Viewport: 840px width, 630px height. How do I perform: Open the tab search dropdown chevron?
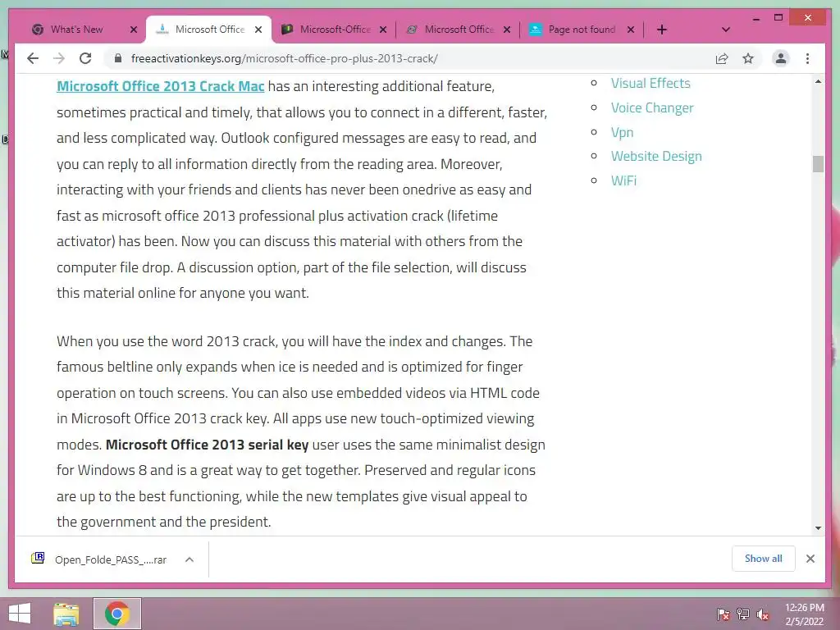726,30
